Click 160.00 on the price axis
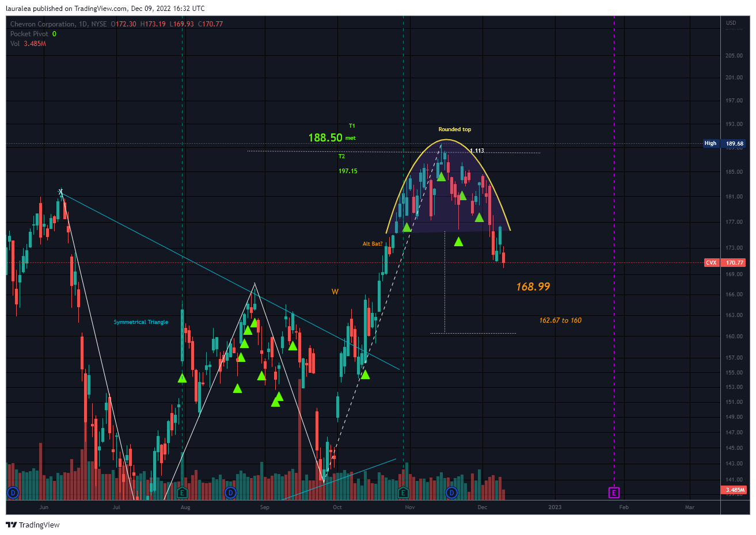This screenshot has width=756, height=535. tap(734, 337)
